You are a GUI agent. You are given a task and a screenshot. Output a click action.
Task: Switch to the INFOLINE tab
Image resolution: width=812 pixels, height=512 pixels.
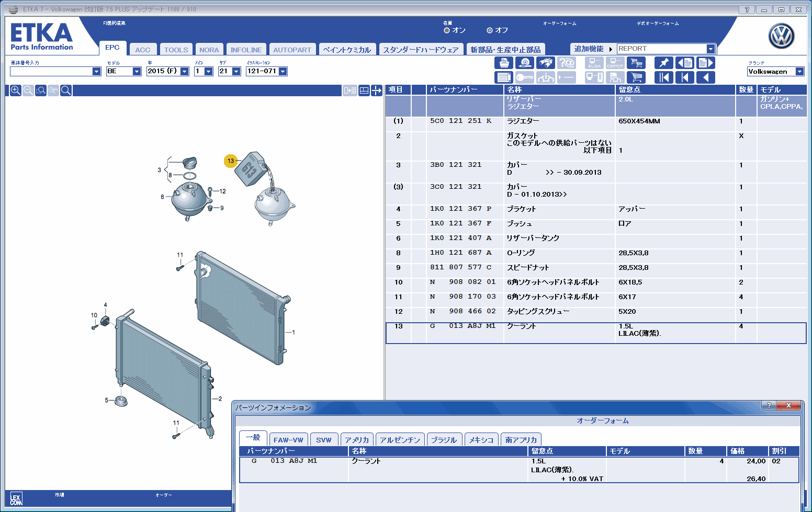pos(246,50)
